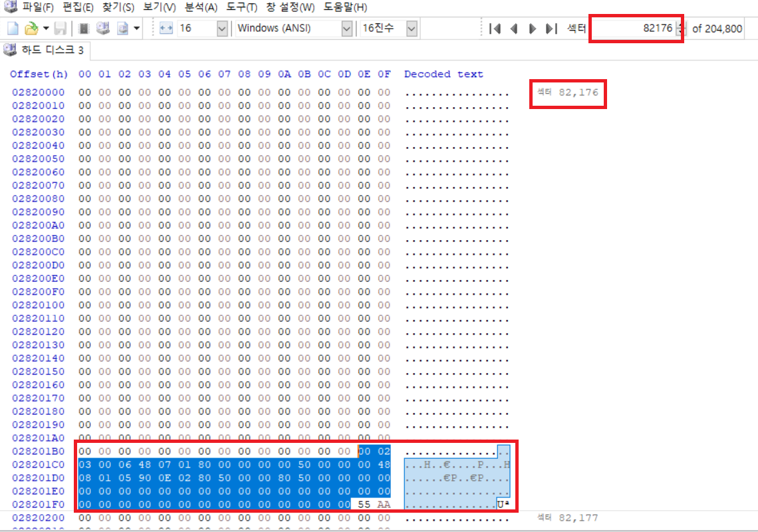This screenshot has height=532, width=758.
Task: Click the Open disk image icon
Action: (x=122, y=29)
